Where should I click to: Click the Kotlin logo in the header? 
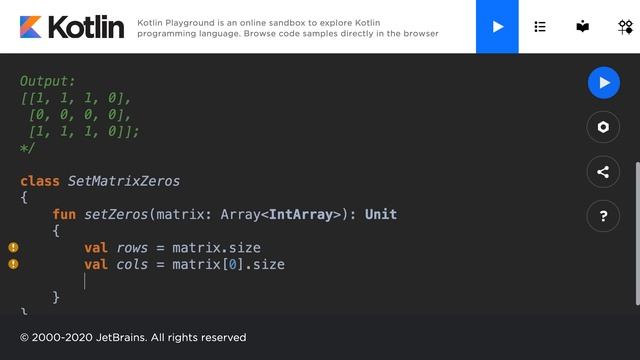[x=72, y=27]
